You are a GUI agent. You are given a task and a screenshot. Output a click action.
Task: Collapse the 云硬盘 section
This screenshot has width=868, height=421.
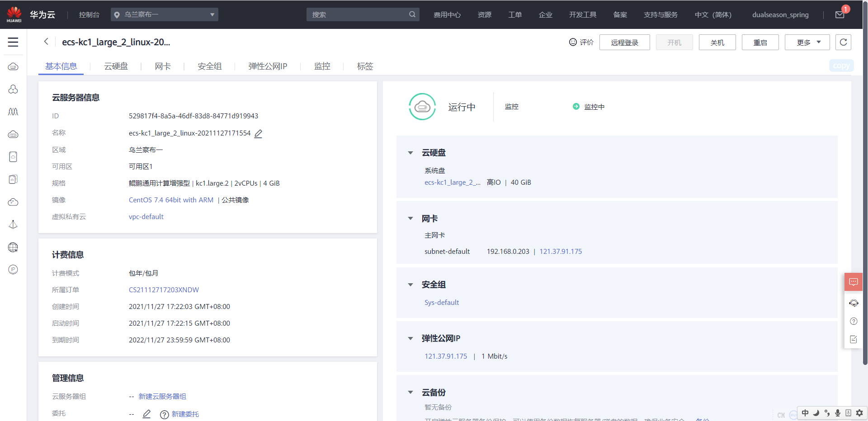click(410, 153)
